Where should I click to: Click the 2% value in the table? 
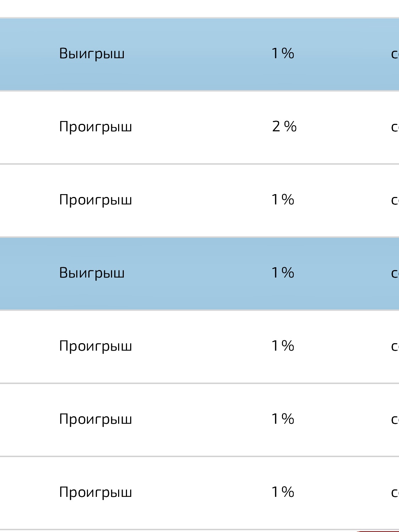coord(284,126)
